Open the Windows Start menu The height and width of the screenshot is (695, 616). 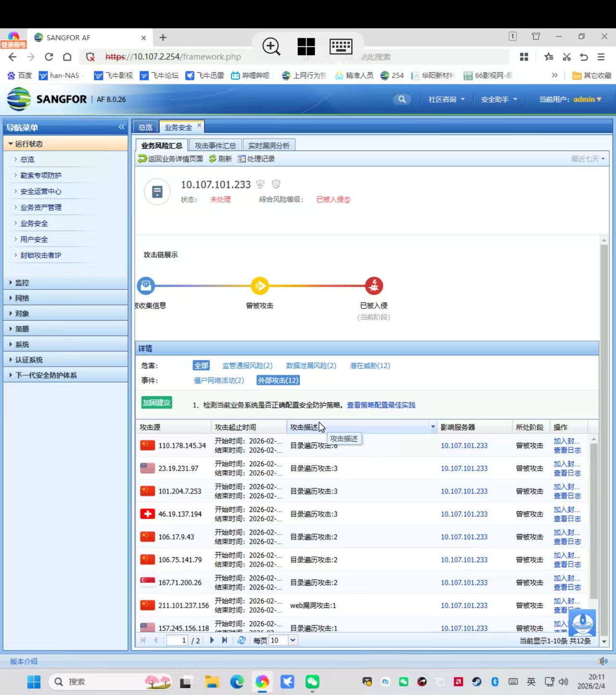[34, 682]
